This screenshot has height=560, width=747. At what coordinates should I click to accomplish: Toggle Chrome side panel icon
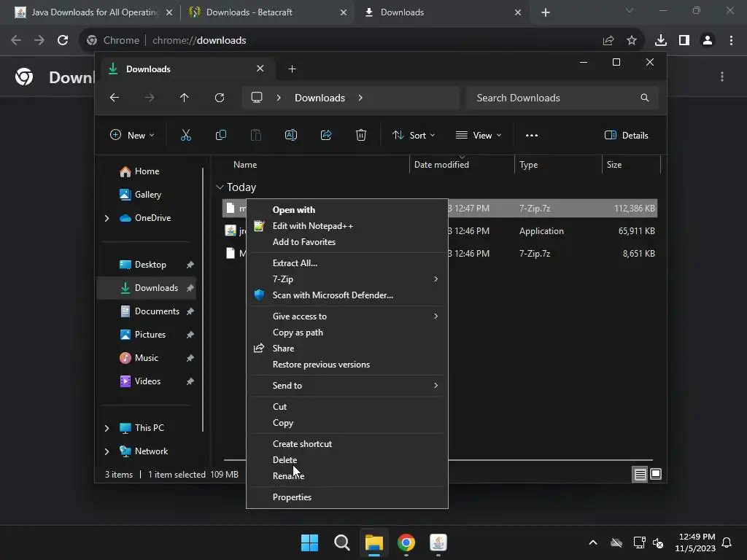click(684, 41)
